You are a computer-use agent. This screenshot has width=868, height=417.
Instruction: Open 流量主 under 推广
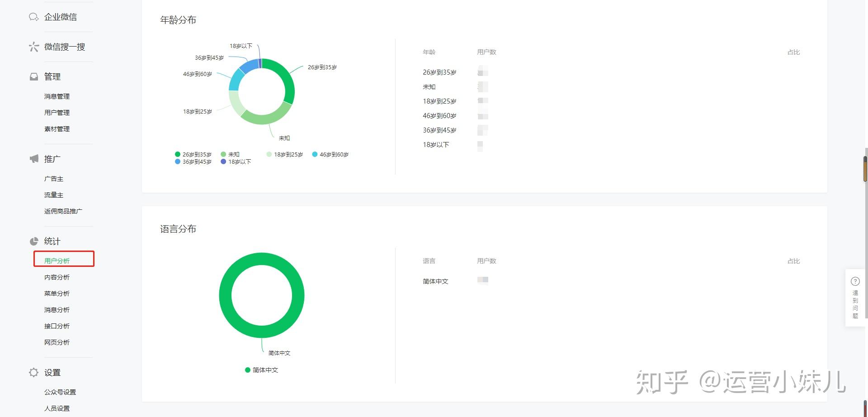point(54,195)
